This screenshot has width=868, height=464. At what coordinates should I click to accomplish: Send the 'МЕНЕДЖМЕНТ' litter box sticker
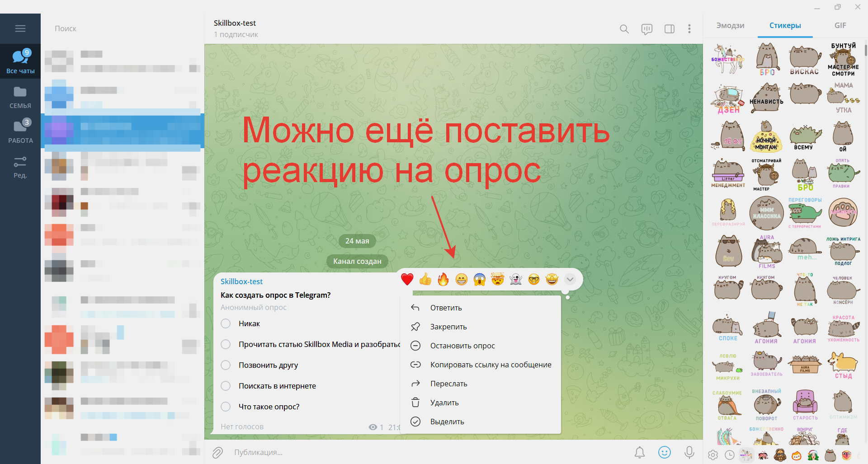728,173
